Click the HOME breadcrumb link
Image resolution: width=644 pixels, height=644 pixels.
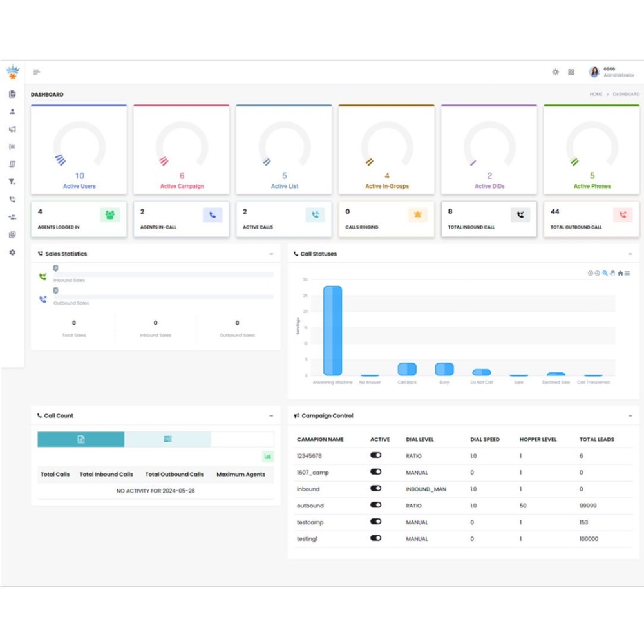click(596, 95)
